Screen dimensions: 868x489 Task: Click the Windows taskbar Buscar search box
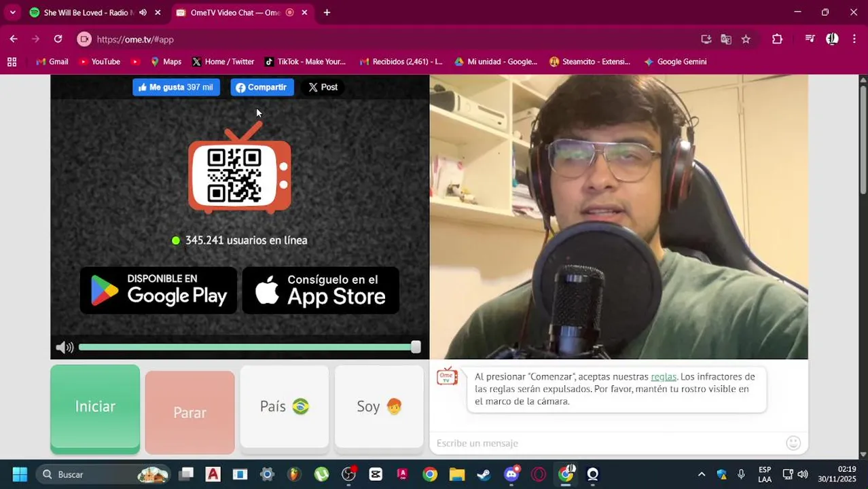pyautogui.click(x=105, y=474)
